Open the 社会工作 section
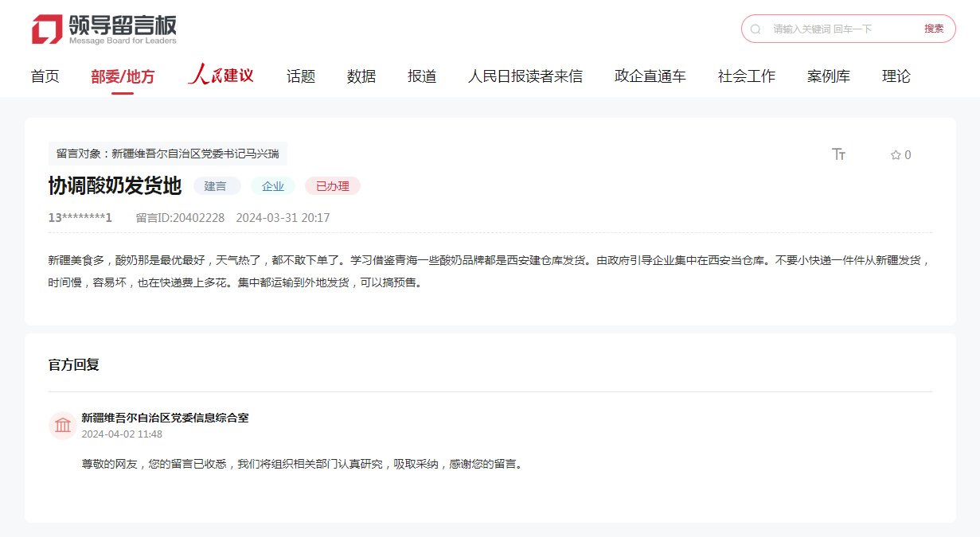Viewport: 980px width, 537px height. tap(746, 76)
